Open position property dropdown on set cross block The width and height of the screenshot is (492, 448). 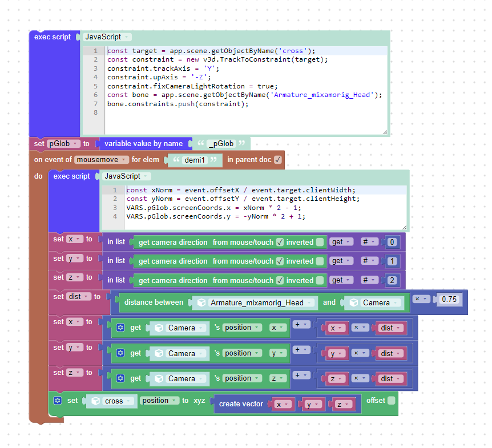159,401
